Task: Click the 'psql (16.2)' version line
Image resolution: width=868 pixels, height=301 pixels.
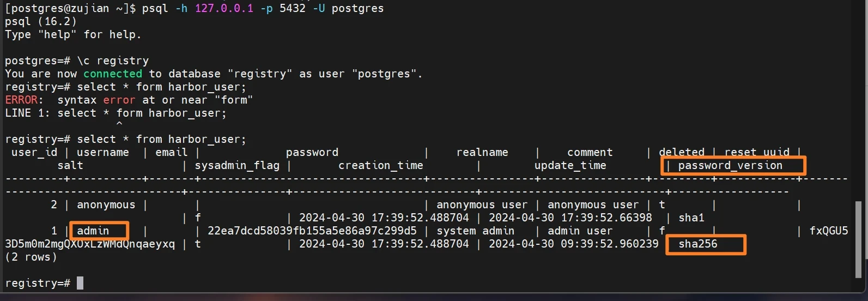Action: (x=41, y=21)
